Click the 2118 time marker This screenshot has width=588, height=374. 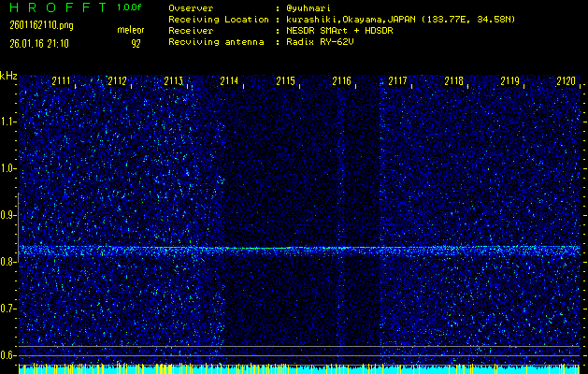coord(453,81)
